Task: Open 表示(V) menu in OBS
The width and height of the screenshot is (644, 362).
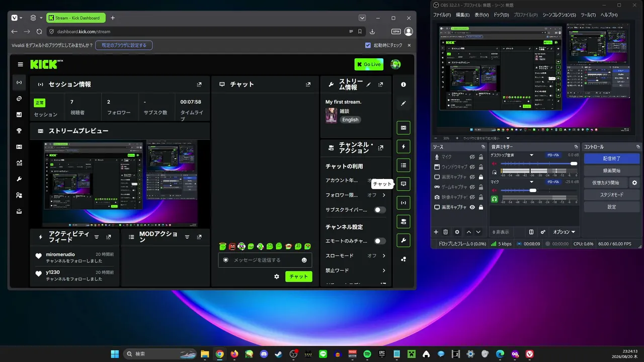Action: [481, 15]
